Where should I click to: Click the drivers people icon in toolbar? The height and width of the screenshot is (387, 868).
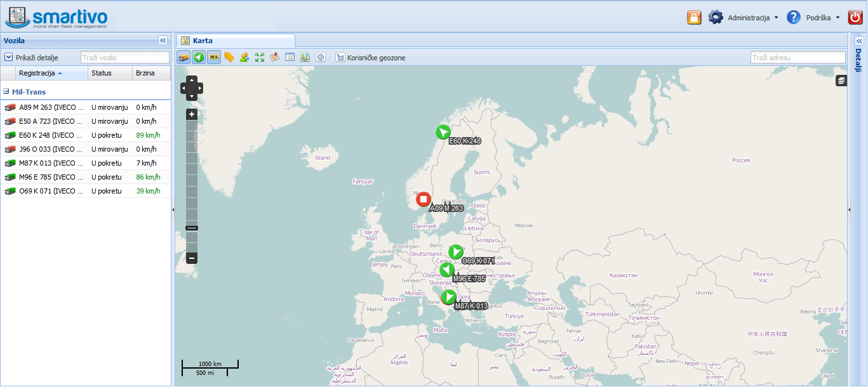pyautogui.click(x=244, y=57)
